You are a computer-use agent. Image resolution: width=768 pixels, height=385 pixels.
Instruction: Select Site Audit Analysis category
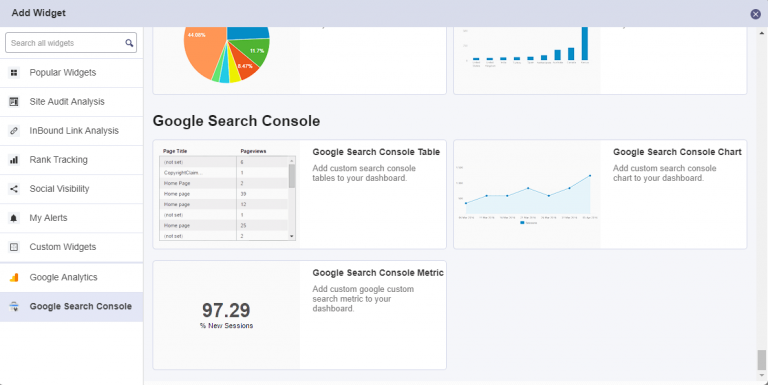tap(72, 102)
